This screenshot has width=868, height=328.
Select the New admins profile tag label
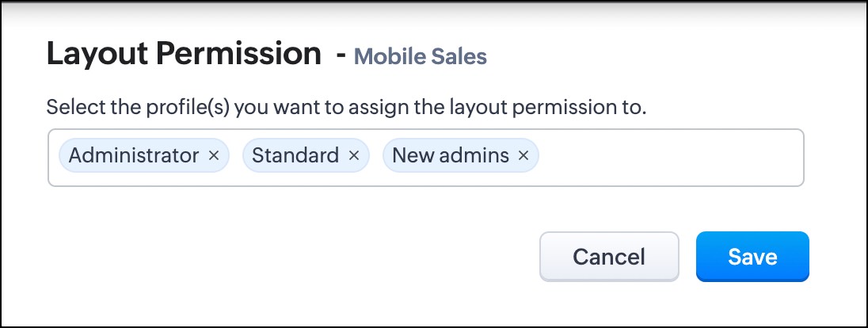click(451, 155)
